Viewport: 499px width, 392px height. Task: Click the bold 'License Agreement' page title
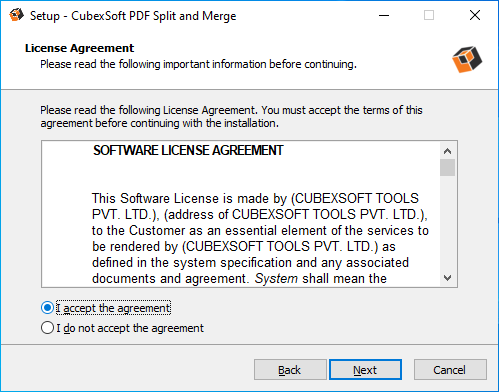pos(79,48)
